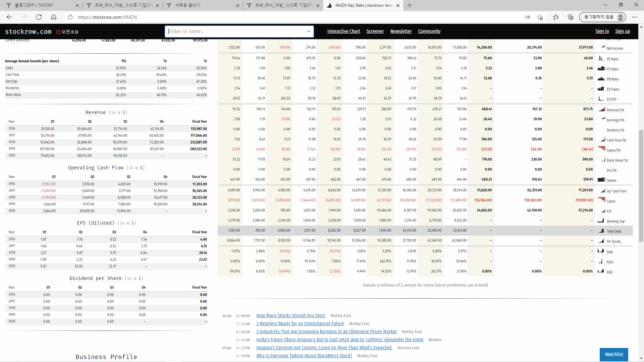Click the ROIC chart icon
The width and height of the screenshot is (644, 362).
coord(601,261)
